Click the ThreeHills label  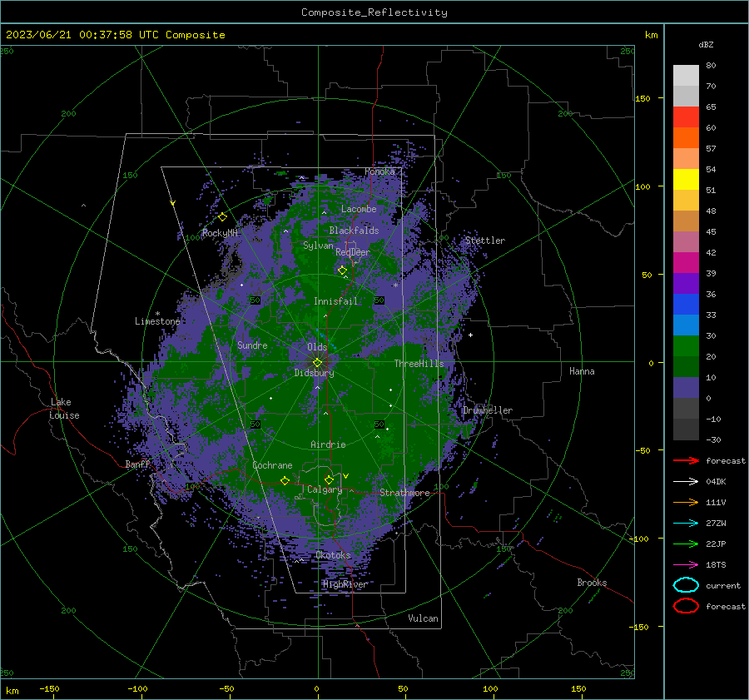(419, 364)
